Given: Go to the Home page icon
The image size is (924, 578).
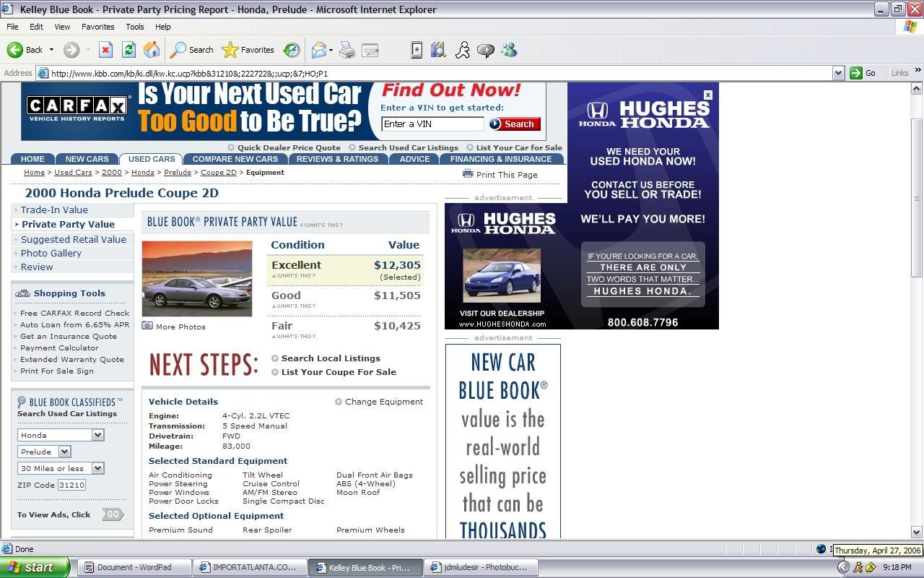Looking at the screenshot, I should pyautogui.click(x=152, y=50).
